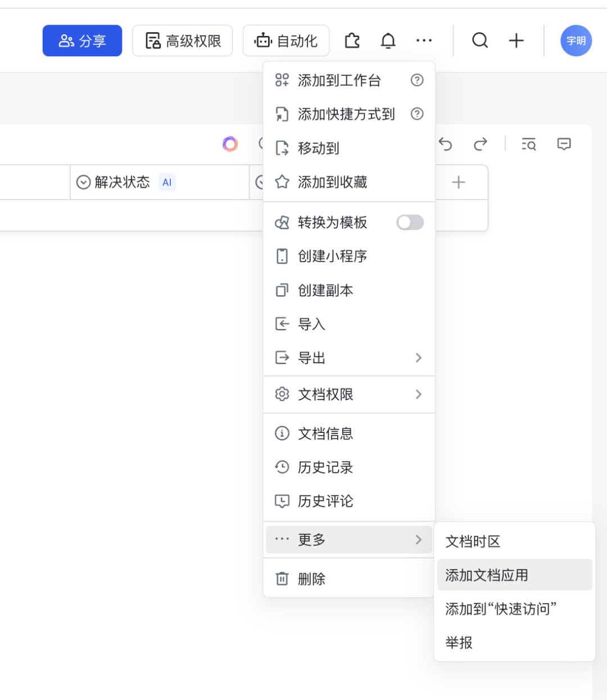Click the plugin puzzle-piece icon in toolbar
Image resolution: width=607 pixels, height=700 pixels.
click(x=352, y=40)
